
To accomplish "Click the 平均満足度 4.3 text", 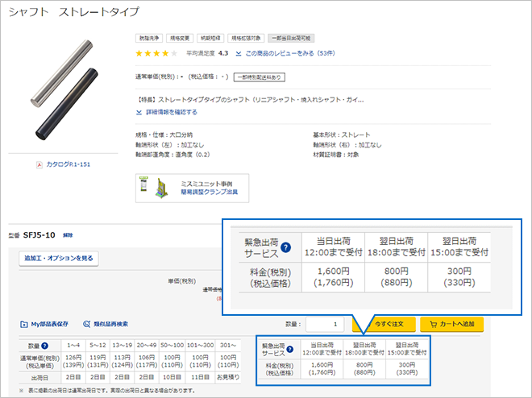I will 207,53.
